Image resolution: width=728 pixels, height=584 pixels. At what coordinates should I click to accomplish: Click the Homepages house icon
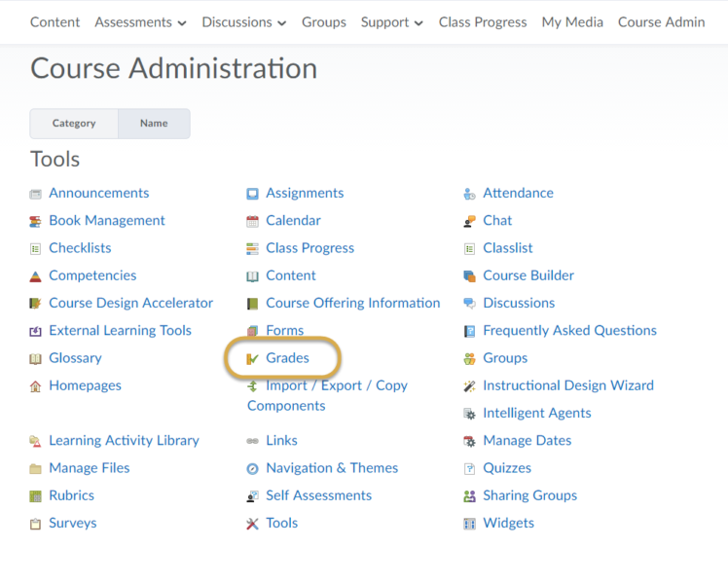pos(35,386)
